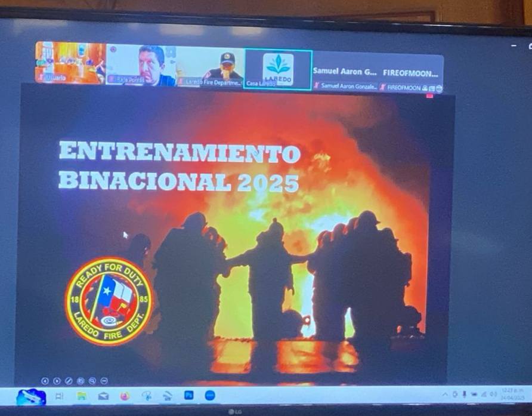Switch to the Zoom app in the taskbar
This screenshot has height=416, width=532.
(209, 395)
